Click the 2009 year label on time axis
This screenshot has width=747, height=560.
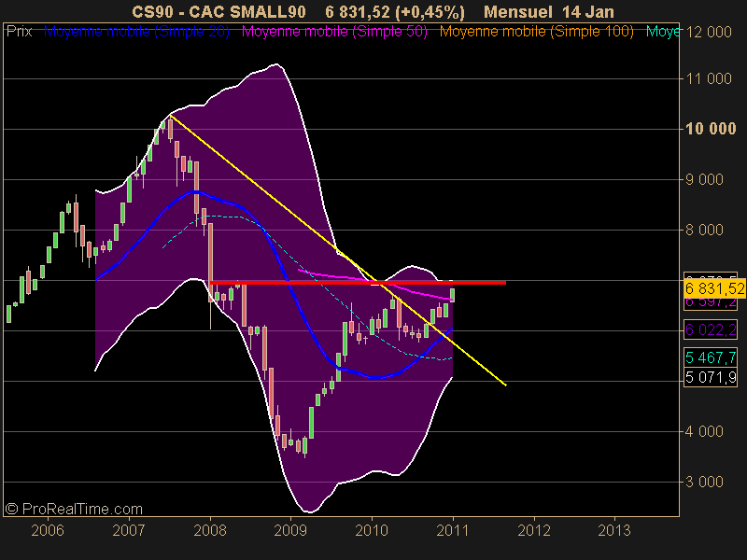point(290,530)
